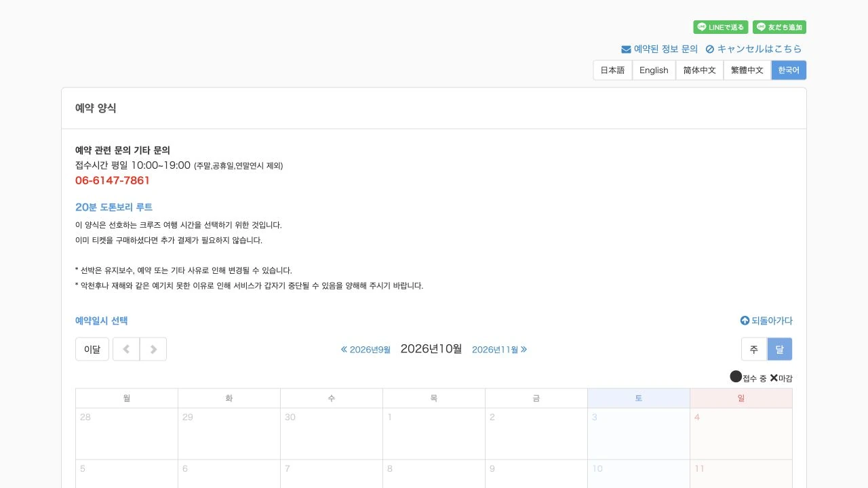868x488 pixels.
Task: Switch language to 简体中文
Action: (x=700, y=70)
